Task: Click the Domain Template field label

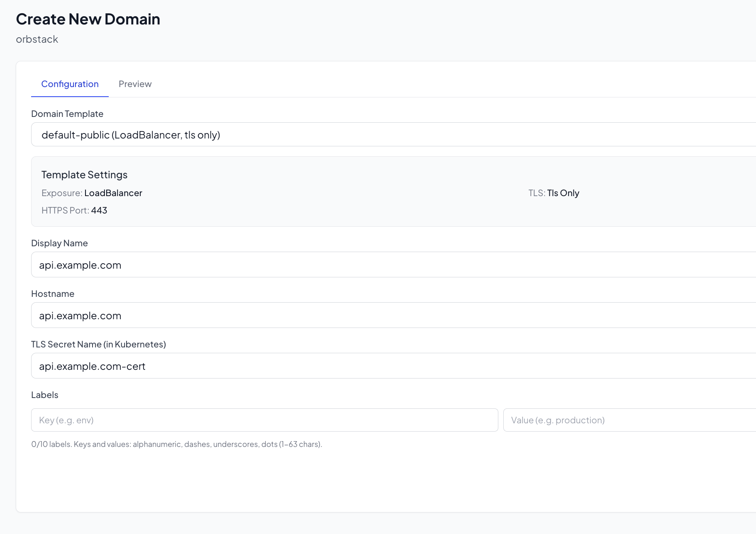Action: tap(67, 114)
